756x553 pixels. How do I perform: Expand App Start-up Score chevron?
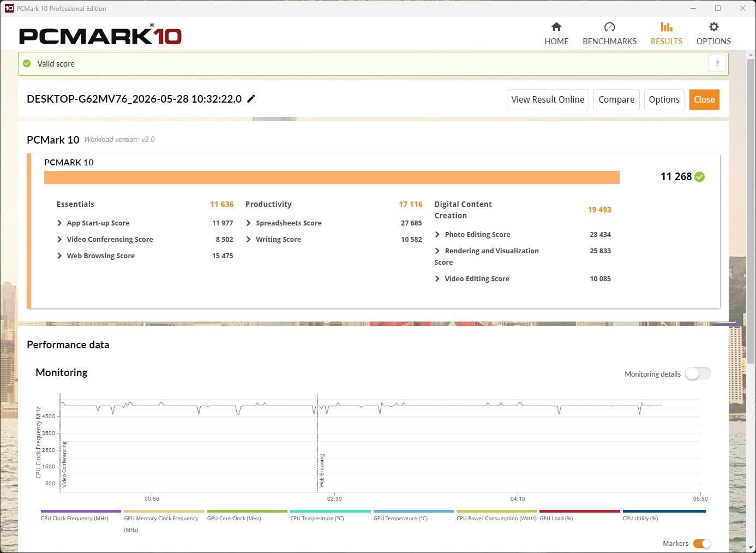tap(59, 223)
